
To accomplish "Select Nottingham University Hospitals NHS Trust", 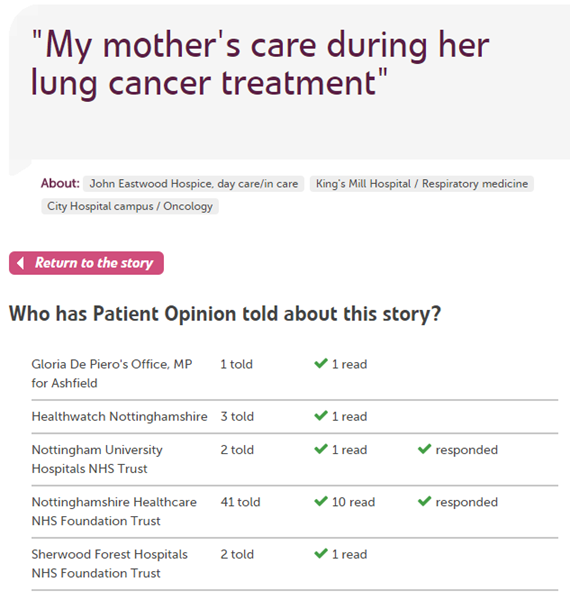I will click(x=97, y=459).
